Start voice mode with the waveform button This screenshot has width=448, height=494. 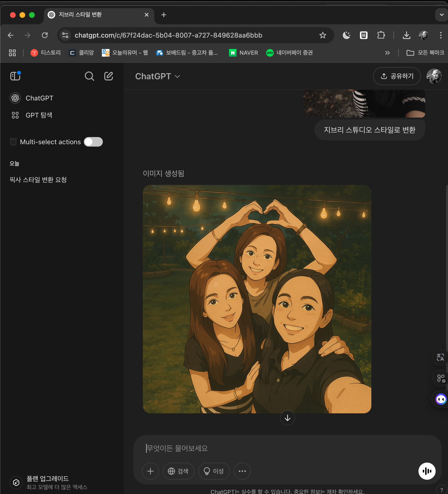click(x=427, y=471)
